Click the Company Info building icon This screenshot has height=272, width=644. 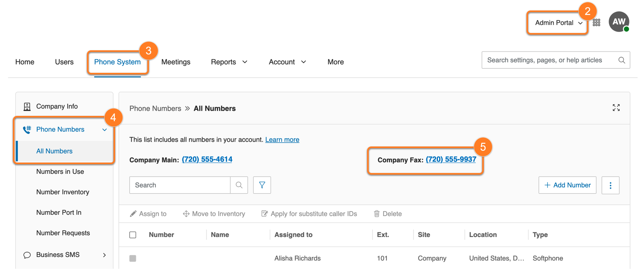pyautogui.click(x=27, y=107)
